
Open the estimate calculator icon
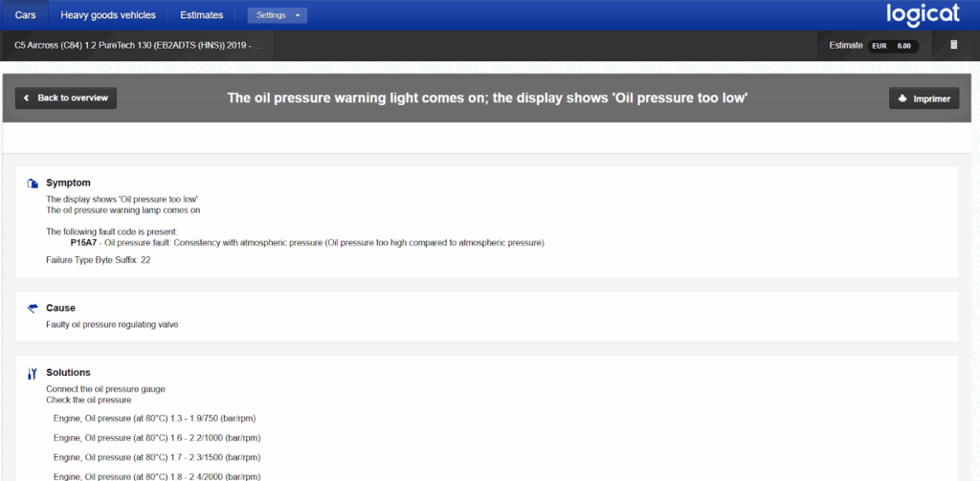(953, 45)
